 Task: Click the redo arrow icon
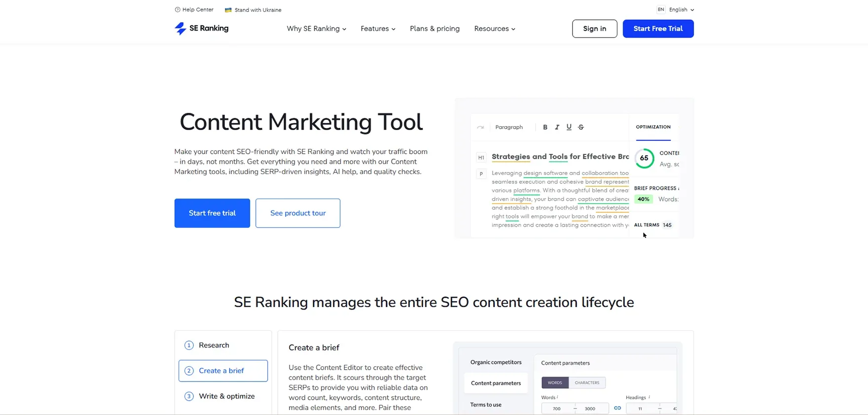pyautogui.click(x=480, y=127)
